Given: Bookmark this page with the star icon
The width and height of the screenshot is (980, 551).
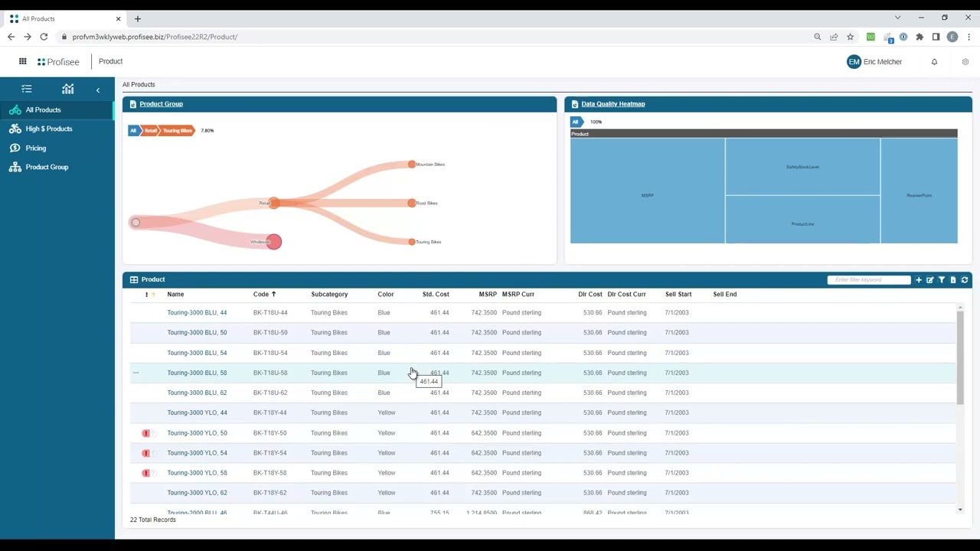Looking at the screenshot, I should click(850, 37).
